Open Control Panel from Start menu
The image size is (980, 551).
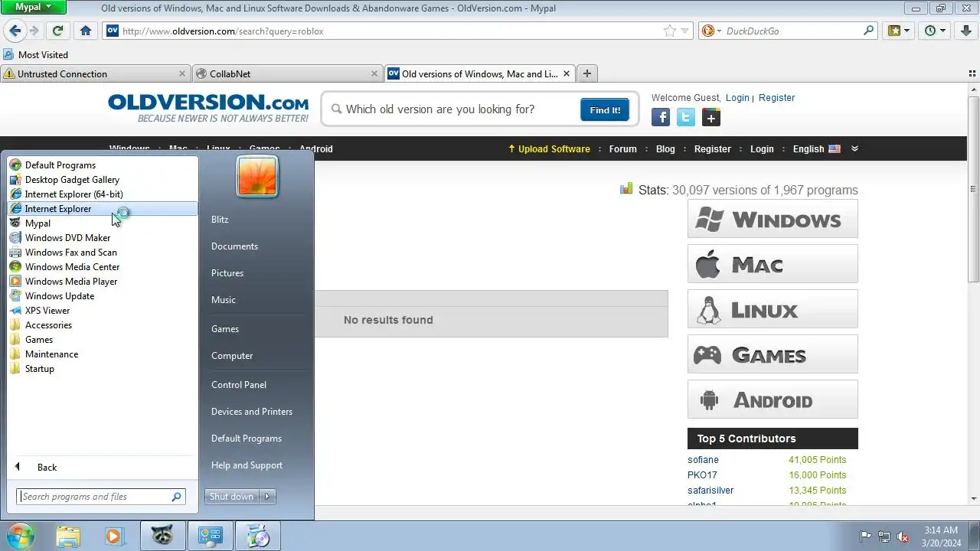point(239,385)
